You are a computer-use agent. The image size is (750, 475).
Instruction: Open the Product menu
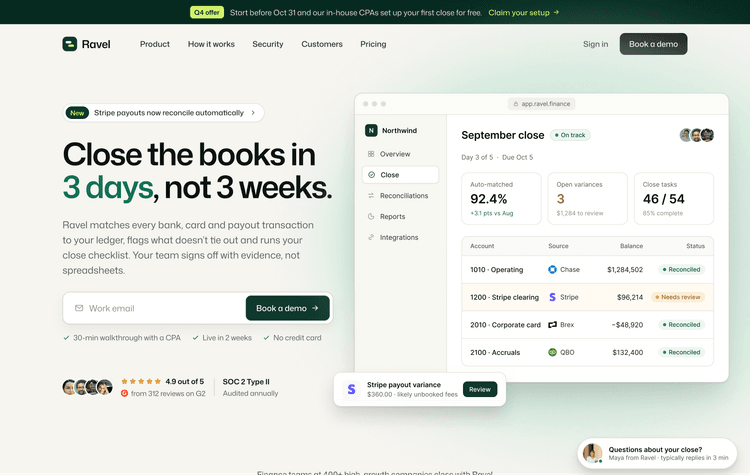[x=154, y=44]
